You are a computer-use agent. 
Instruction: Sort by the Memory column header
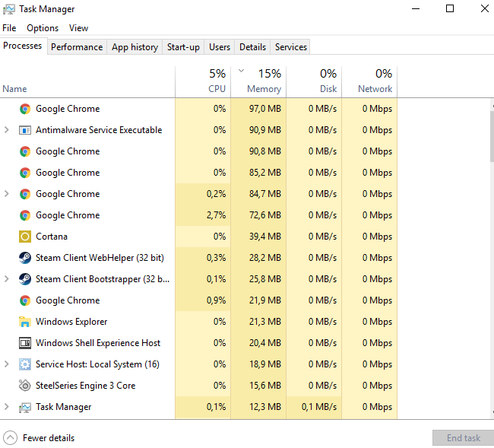[x=258, y=82]
